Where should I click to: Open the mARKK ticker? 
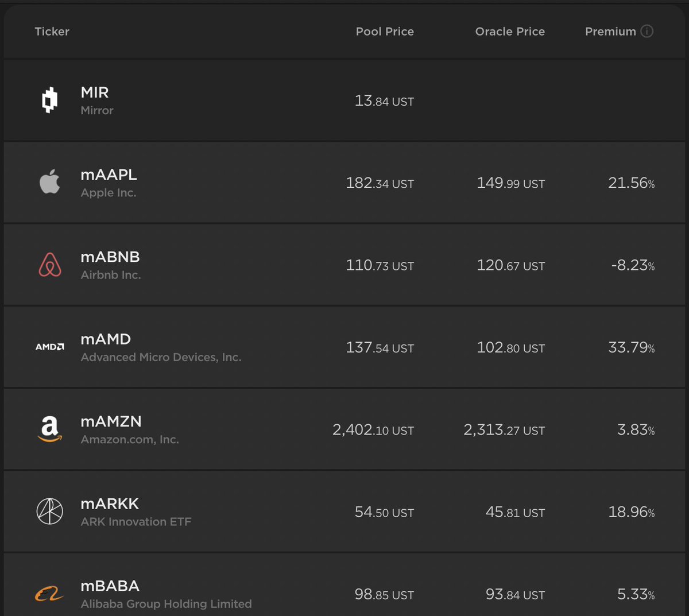point(110,503)
